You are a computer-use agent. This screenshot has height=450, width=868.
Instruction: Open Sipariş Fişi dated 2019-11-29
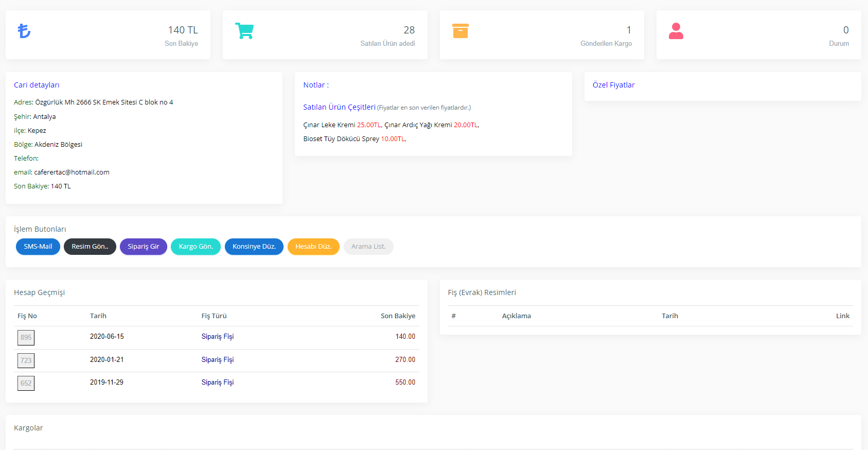[217, 383]
